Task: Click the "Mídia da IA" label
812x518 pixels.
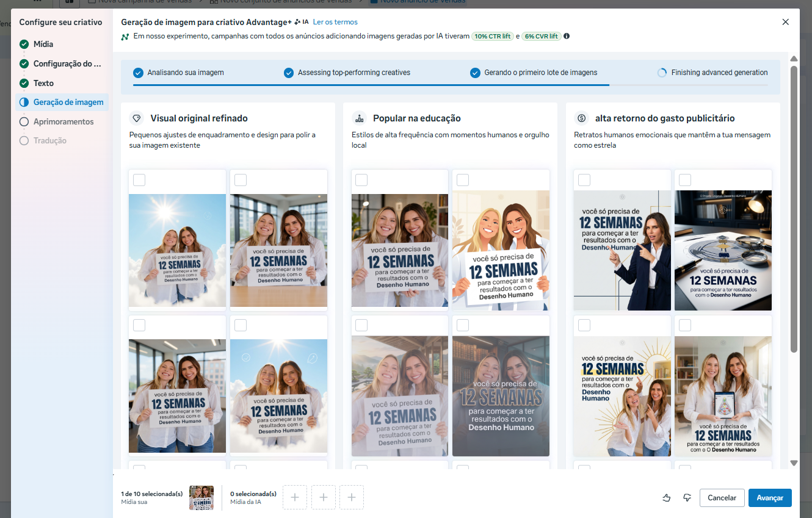Action: [x=247, y=502]
